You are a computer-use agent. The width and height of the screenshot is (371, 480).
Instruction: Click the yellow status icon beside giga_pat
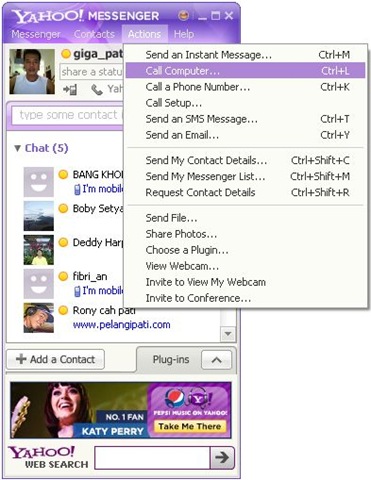pyautogui.click(x=66, y=54)
